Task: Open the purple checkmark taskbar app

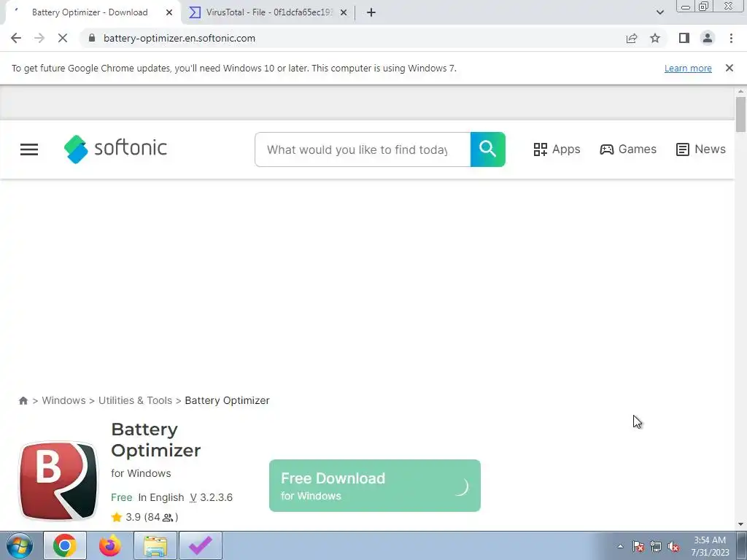Action: tap(201, 545)
